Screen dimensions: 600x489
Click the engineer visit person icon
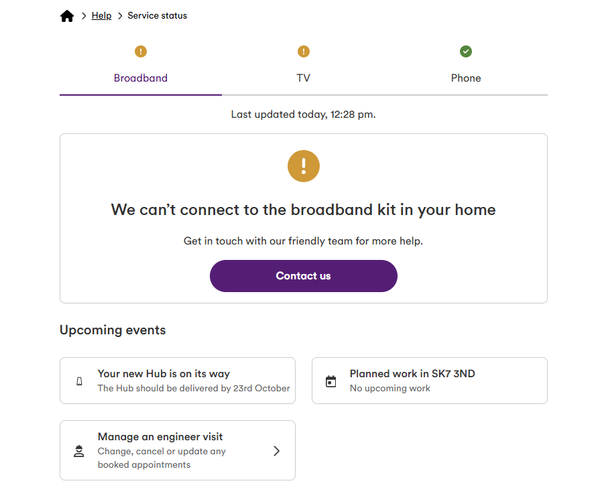[x=79, y=451]
